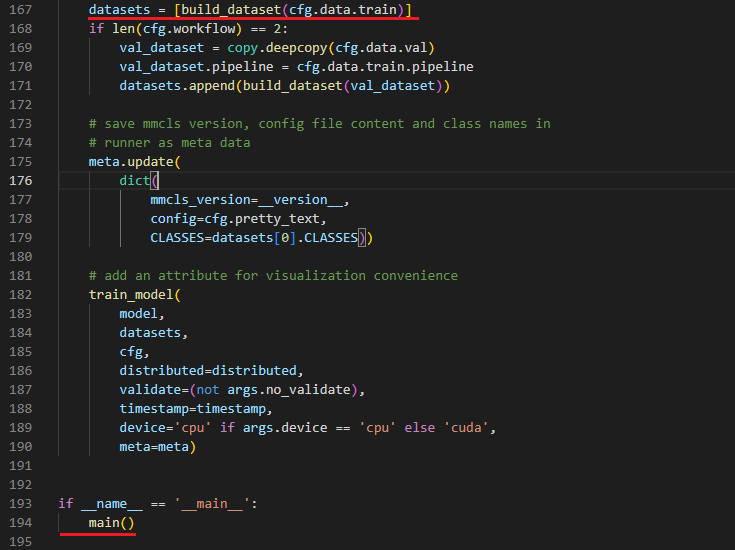This screenshot has height=550, width=735.
Task: Click 'dict(' on line 176
Action: point(139,181)
